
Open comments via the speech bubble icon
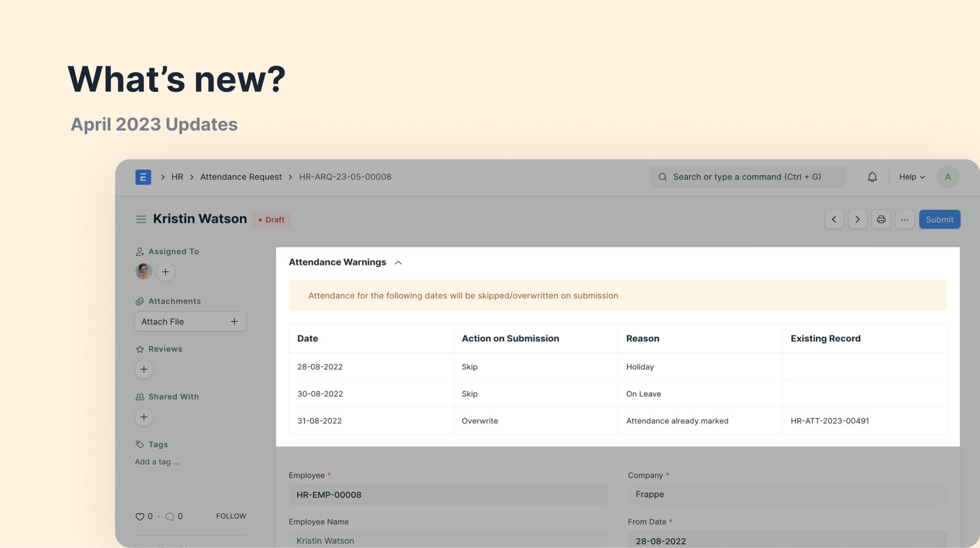(170, 516)
